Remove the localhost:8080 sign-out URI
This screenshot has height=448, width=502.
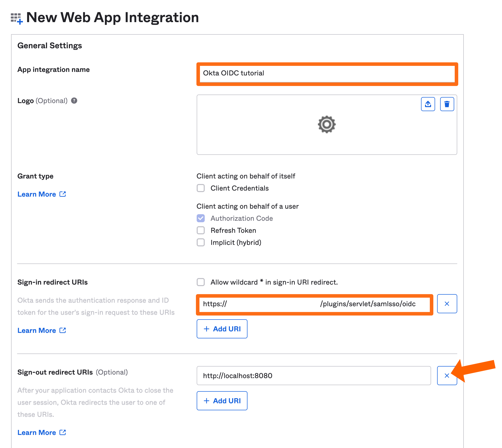coord(447,376)
